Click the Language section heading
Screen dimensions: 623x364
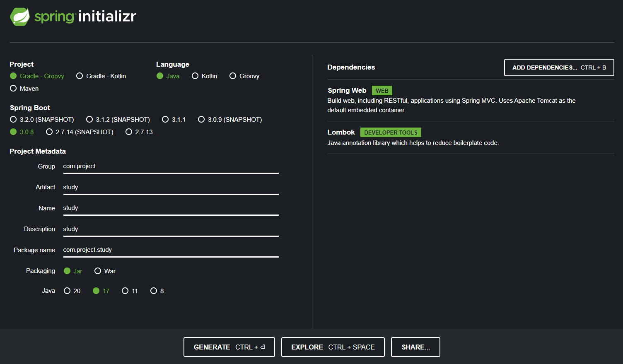(173, 64)
